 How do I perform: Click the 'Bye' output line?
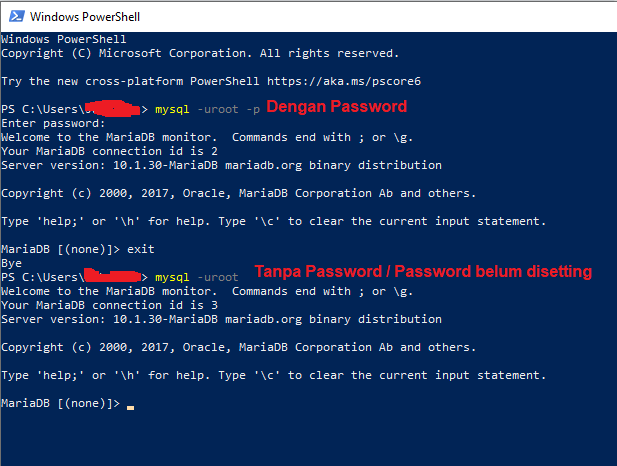tap(12, 263)
